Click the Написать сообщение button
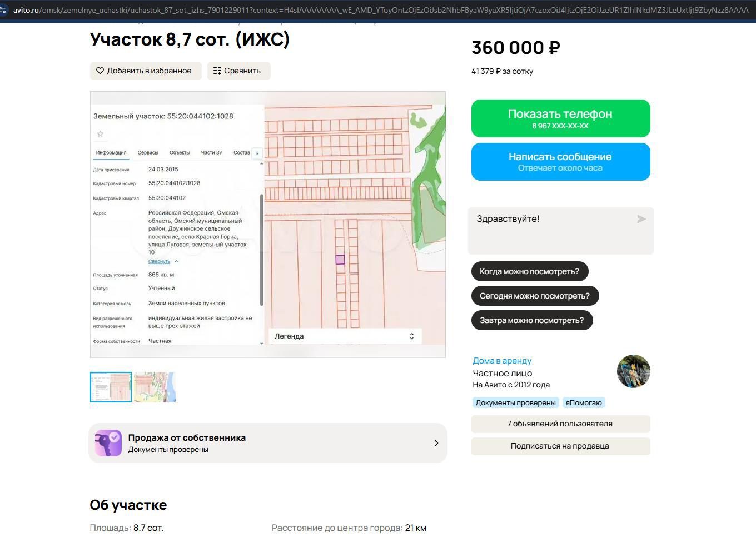Image resolution: width=756 pixels, height=542 pixels. tap(561, 162)
